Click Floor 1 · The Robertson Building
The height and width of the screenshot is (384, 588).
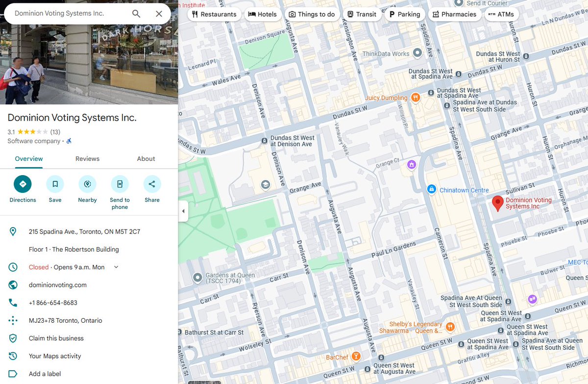[x=74, y=249]
